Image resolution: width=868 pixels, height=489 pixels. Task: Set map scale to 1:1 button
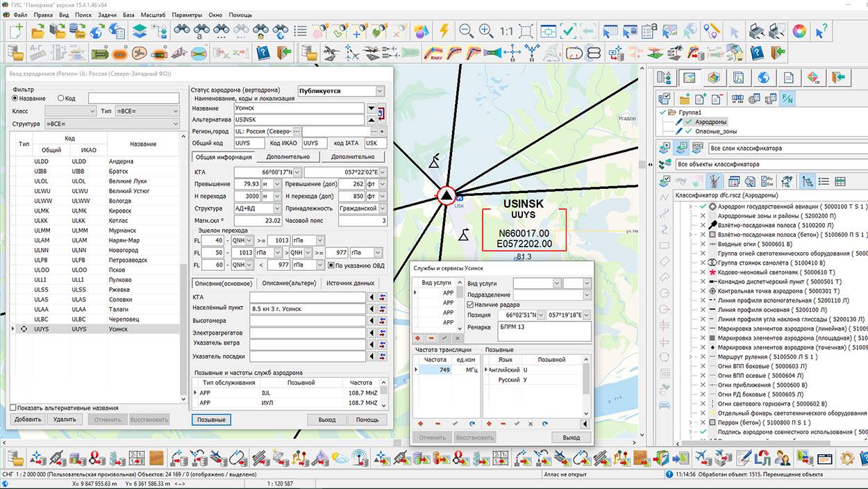pyautogui.click(x=506, y=31)
